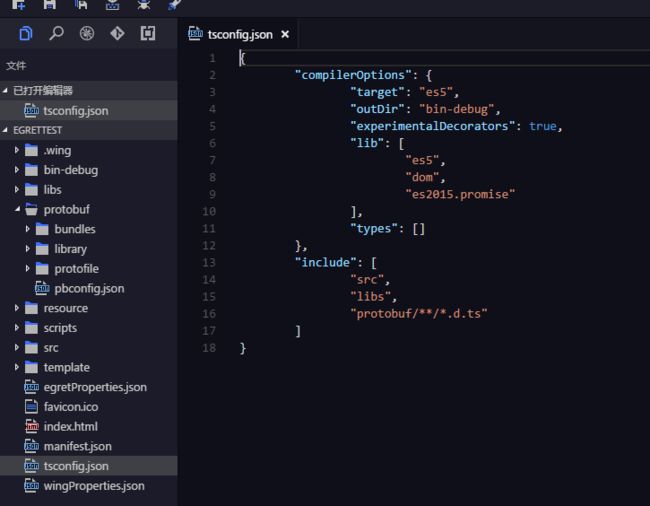Click the "include" key on line 13
This screenshot has width=650, height=506.
[325, 262]
